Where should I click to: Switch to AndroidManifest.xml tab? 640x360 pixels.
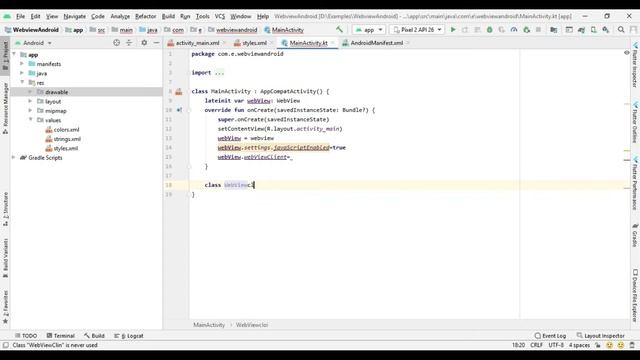point(376,43)
